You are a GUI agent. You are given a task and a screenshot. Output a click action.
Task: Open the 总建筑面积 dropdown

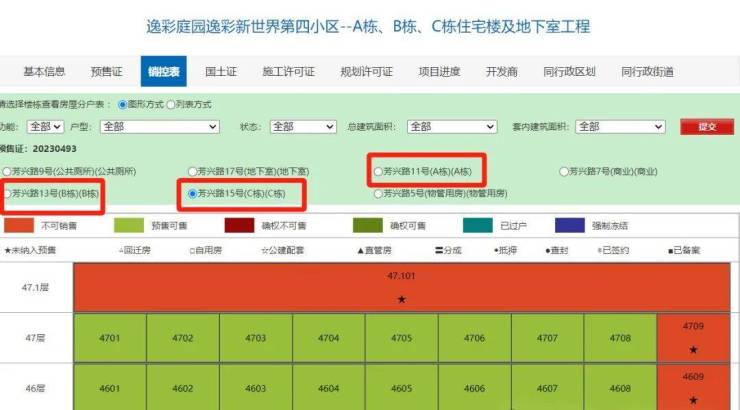(x=452, y=126)
